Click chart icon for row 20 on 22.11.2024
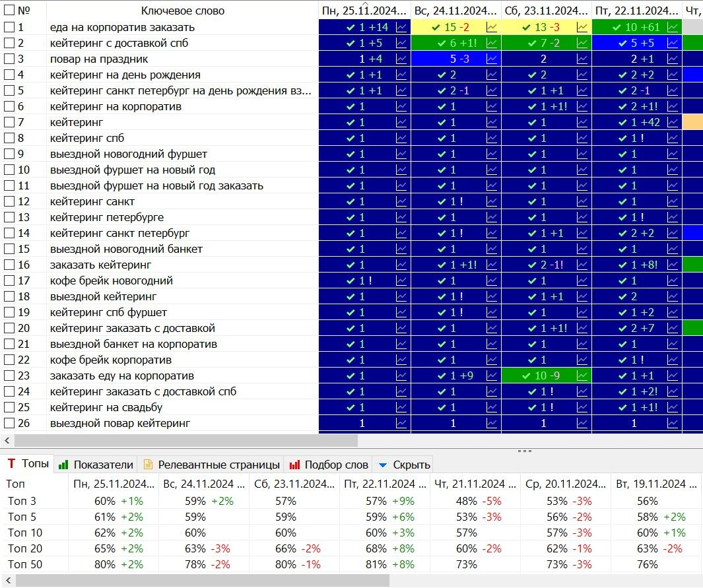Viewport: 703px width, 588px height. pyautogui.click(x=672, y=328)
